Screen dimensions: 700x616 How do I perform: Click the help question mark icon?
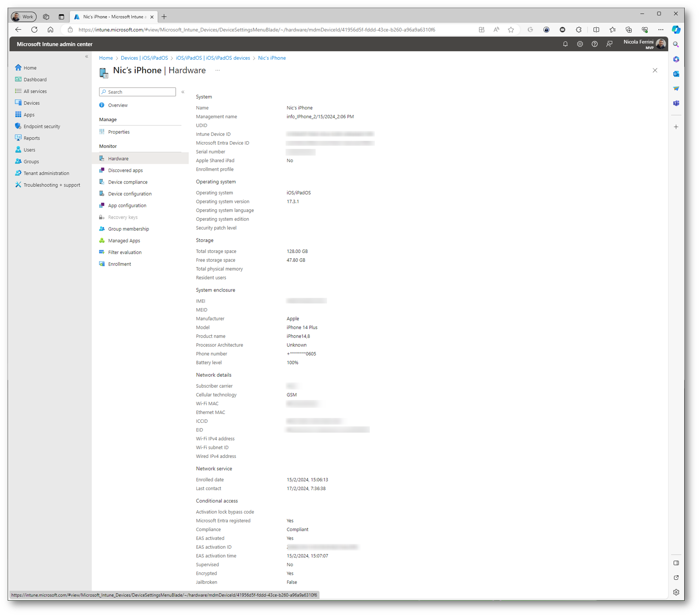coord(594,44)
